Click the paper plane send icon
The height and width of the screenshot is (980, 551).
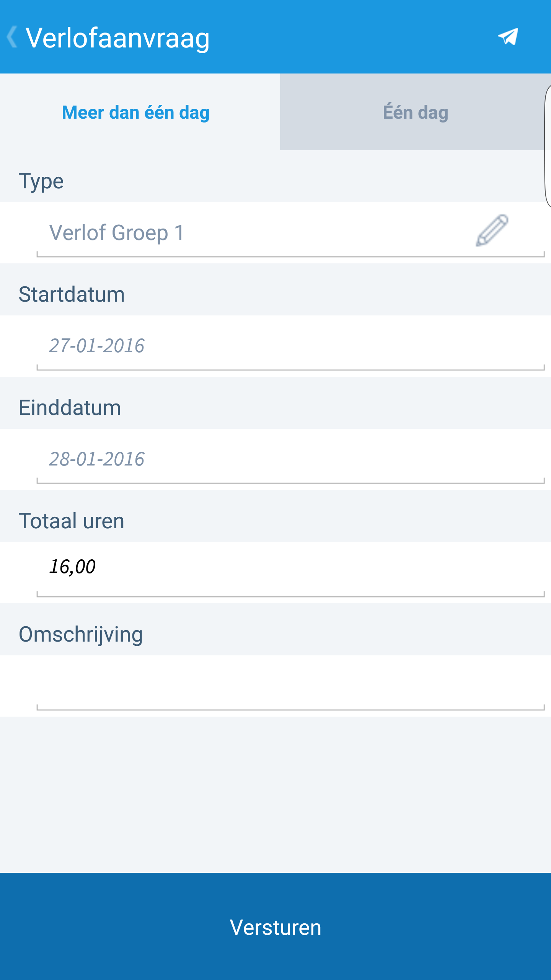click(508, 37)
